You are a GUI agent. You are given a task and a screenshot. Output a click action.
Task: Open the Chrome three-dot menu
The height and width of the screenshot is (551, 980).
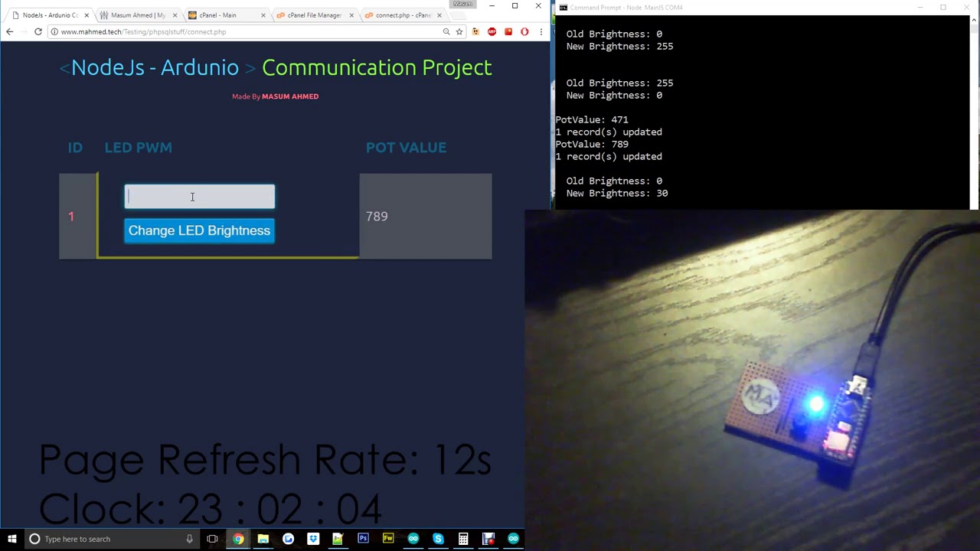541,31
